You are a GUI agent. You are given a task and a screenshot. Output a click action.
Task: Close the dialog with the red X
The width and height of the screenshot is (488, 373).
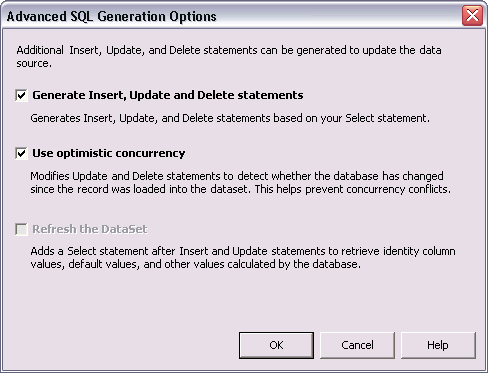tap(472, 16)
